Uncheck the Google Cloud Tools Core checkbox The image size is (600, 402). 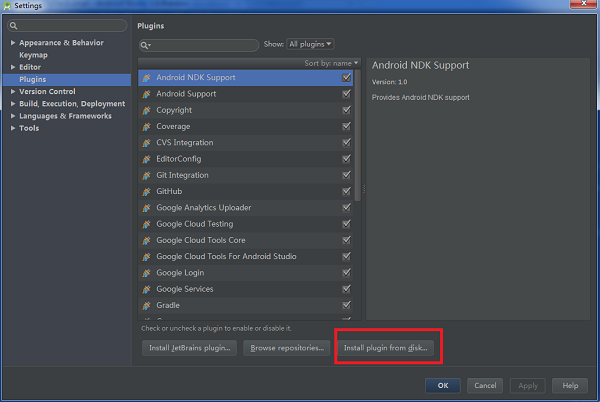[346, 240]
